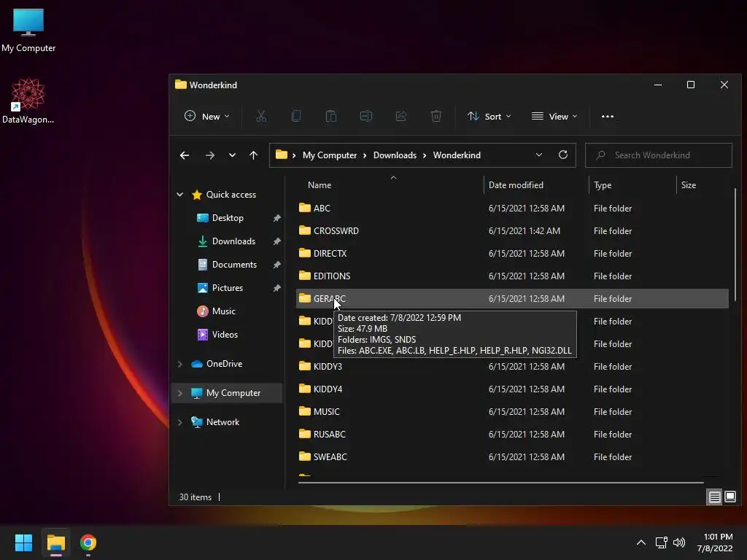Image resolution: width=747 pixels, height=560 pixels.
Task: Select Music in navigation pane
Action: coord(223,311)
